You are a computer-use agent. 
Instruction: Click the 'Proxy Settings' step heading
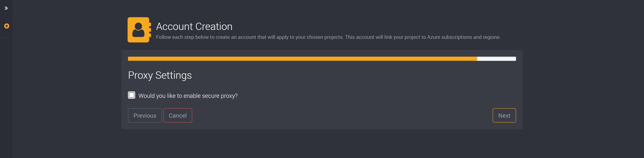pos(160,75)
